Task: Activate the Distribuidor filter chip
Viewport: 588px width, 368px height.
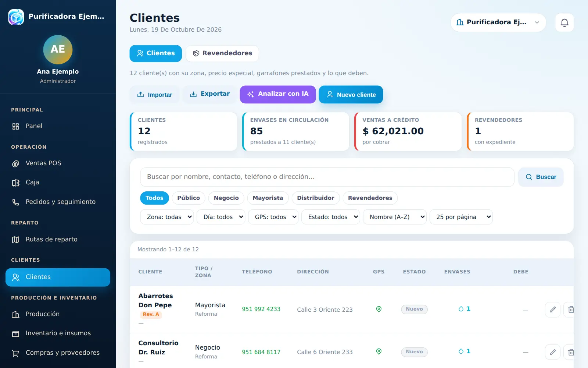Action: click(x=316, y=198)
